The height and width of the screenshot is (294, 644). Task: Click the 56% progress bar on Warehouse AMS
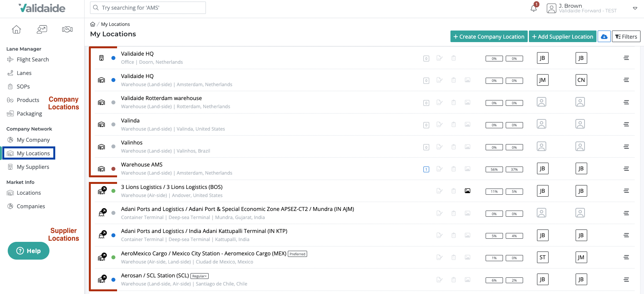[x=494, y=170]
